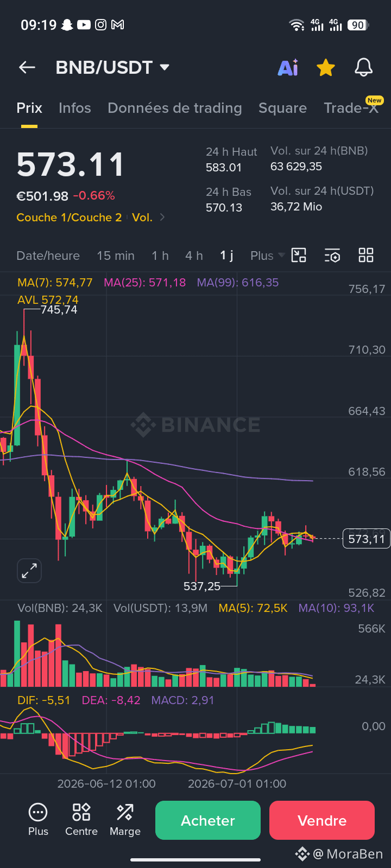
Task: Open multi-chart grid layout icon
Action: 366,256
